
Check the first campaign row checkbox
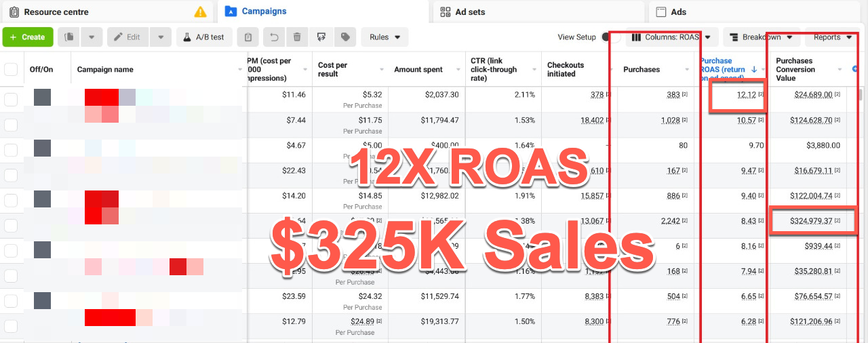[x=11, y=99]
